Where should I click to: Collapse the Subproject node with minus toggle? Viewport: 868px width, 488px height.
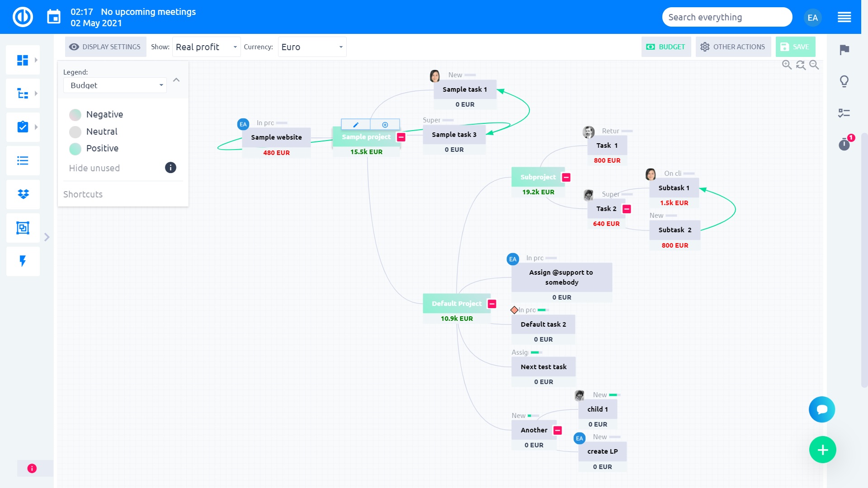566,178
